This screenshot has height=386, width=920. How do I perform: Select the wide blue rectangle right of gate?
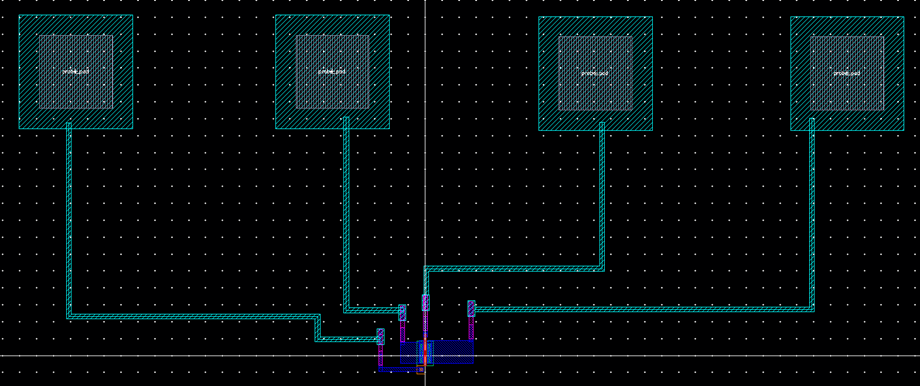point(452,352)
